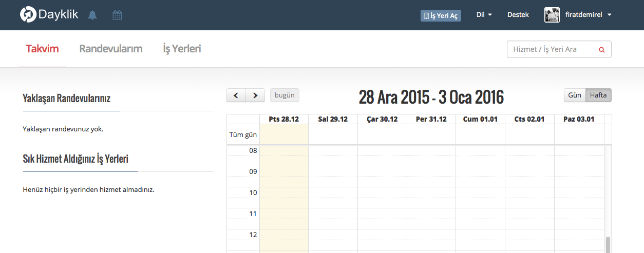Click the firatdemirel profile avatar

[552, 15]
